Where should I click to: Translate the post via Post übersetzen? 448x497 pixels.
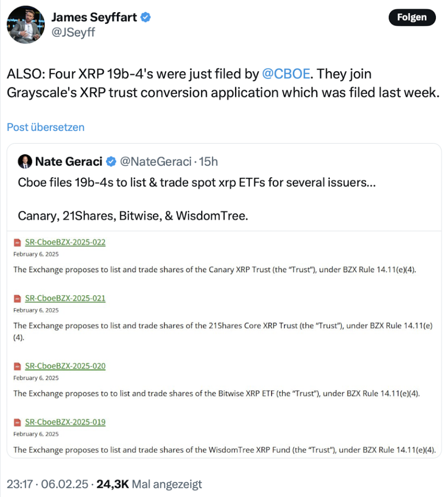tap(46, 127)
